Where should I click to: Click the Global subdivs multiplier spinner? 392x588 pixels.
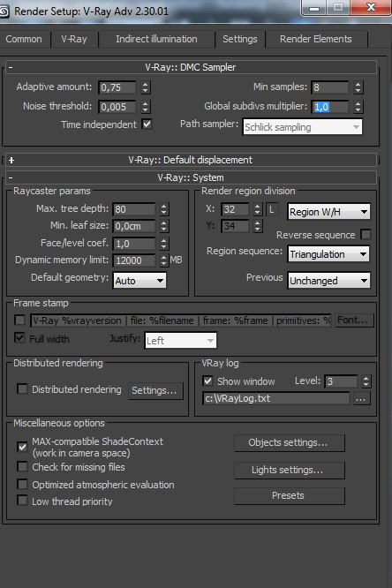[358, 107]
